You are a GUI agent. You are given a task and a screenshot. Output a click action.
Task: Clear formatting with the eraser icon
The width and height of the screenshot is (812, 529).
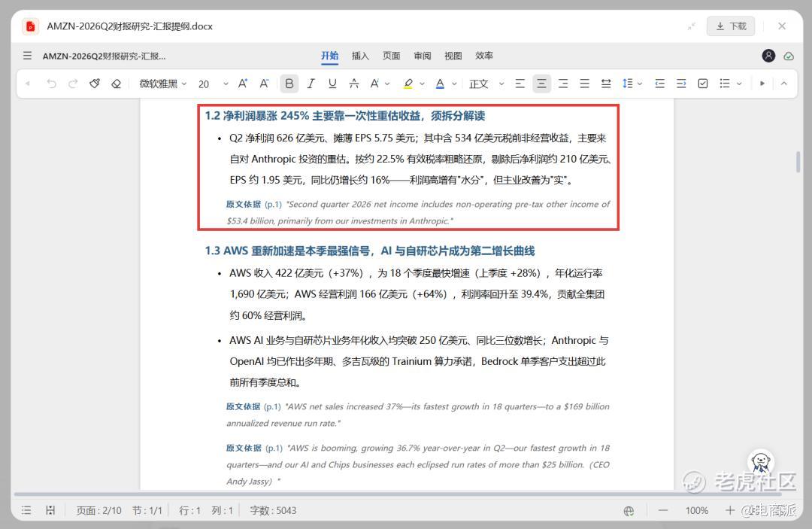[116, 84]
